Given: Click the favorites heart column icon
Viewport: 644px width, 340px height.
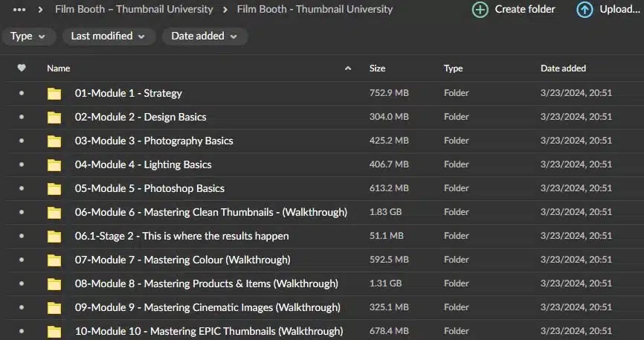Looking at the screenshot, I should click(x=22, y=68).
